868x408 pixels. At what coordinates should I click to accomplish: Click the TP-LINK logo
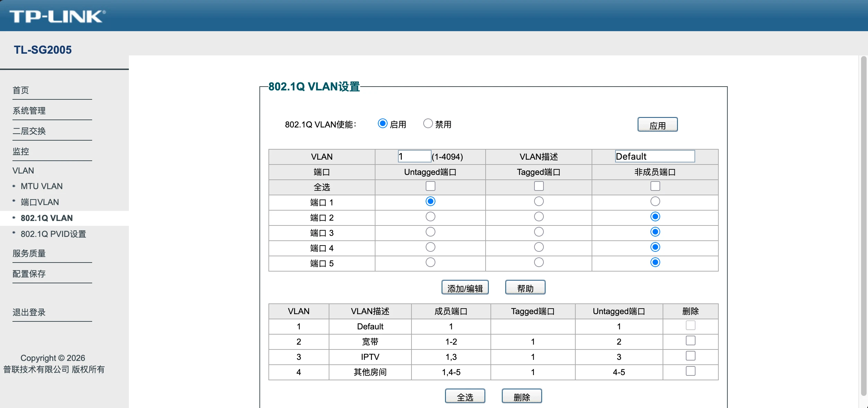57,16
